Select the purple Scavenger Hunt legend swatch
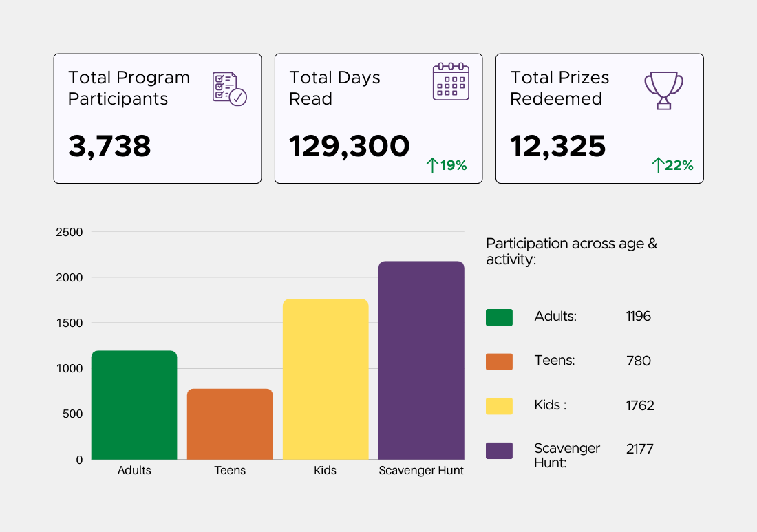Screen dimensions: 757x532 point(499,451)
